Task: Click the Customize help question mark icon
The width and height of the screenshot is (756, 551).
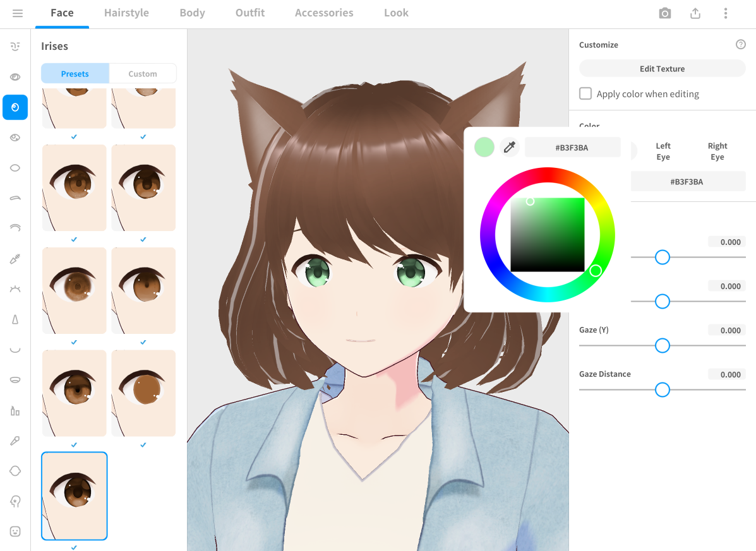Action: click(741, 45)
